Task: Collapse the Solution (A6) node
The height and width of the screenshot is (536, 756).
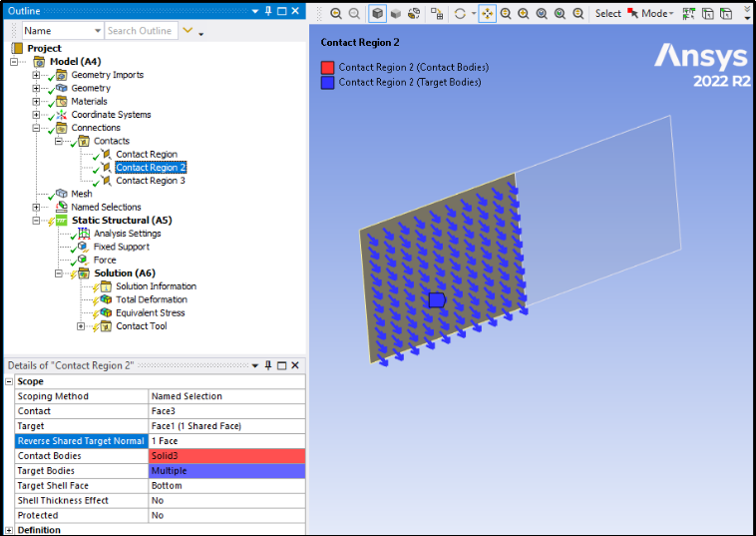Action: pyautogui.click(x=59, y=273)
